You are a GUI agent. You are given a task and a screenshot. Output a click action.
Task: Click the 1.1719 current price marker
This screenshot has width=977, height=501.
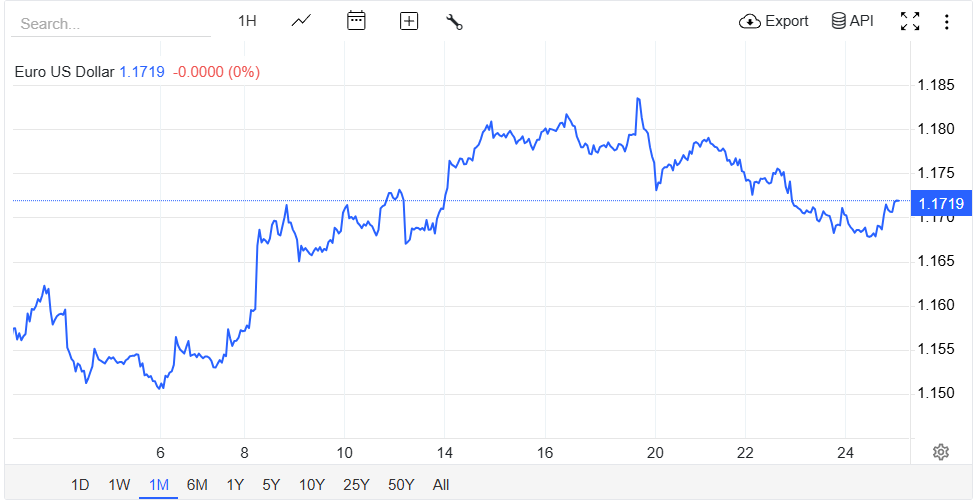click(x=940, y=204)
